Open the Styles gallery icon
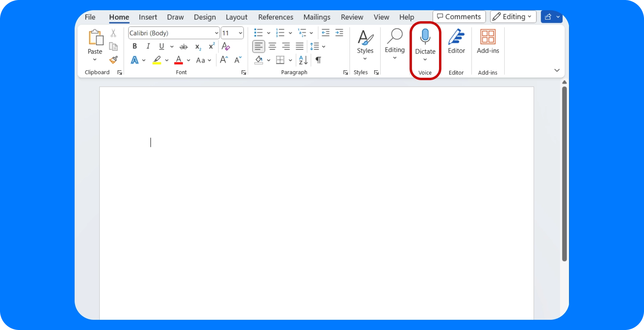 (365, 37)
